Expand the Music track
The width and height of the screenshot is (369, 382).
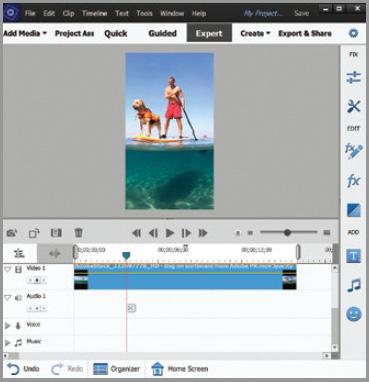click(x=7, y=343)
